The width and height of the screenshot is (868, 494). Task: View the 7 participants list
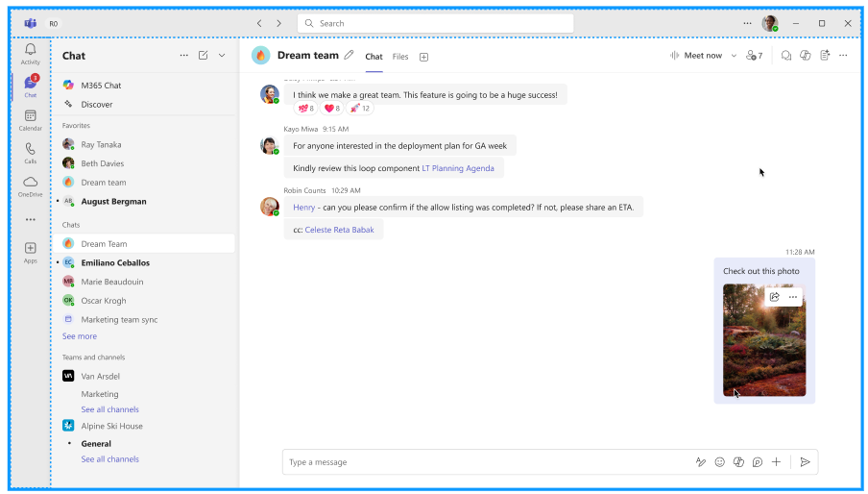click(754, 56)
